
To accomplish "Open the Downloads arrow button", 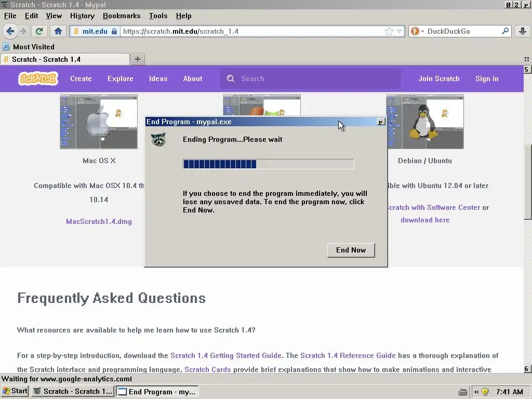I will tap(523, 31).
